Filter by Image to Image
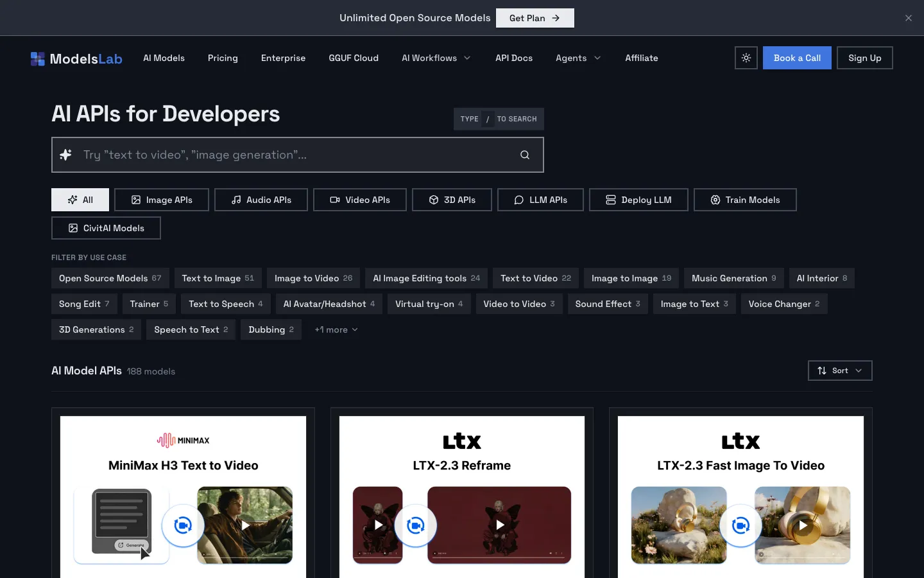 tap(631, 278)
